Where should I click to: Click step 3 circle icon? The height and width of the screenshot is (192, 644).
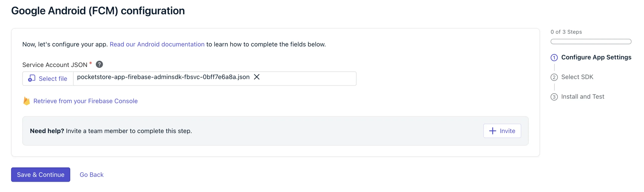tap(554, 97)
